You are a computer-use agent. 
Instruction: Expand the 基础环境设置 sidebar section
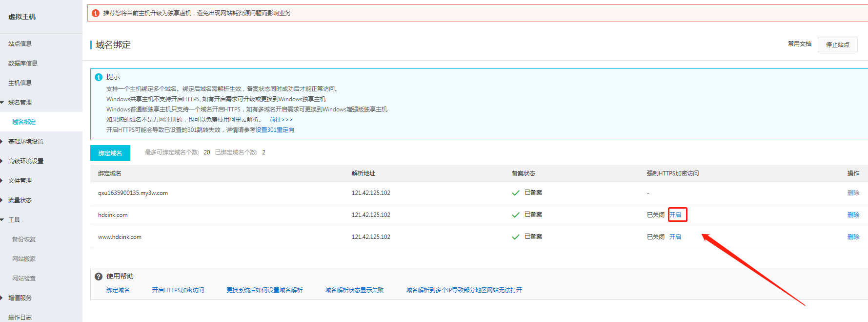click(x=2, y=142)
